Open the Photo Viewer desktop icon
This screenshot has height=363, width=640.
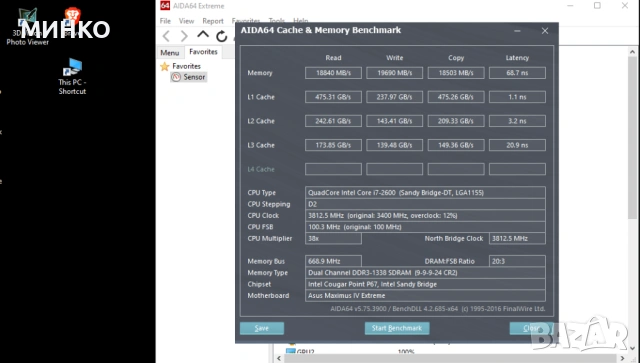pyautogui.click(x=27, y=27)
